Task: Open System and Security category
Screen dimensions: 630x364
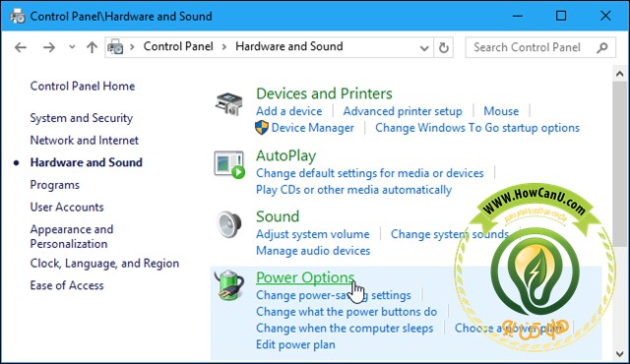Action: (x=81, y=118)
